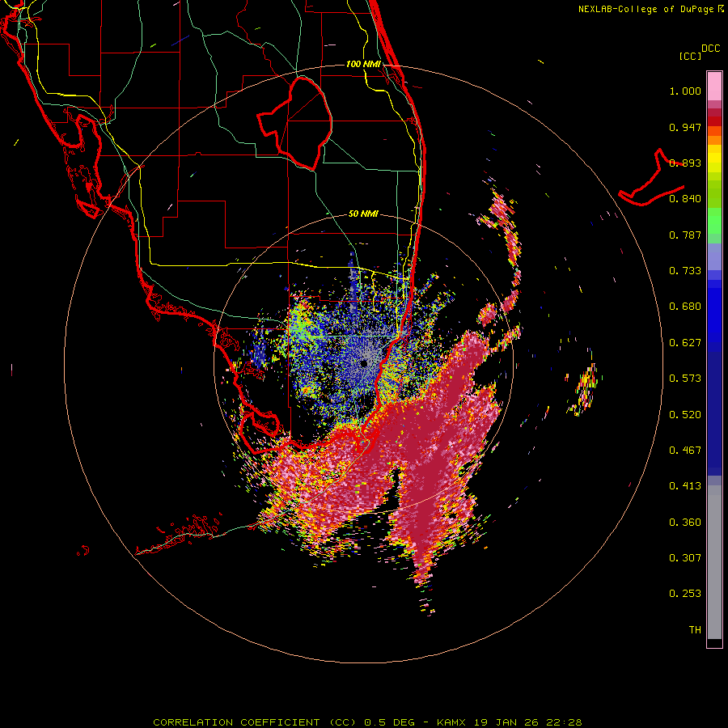Click the [CC] legend unit label
The height and width of the screenshot is (728, 728).
coord(690,56)
